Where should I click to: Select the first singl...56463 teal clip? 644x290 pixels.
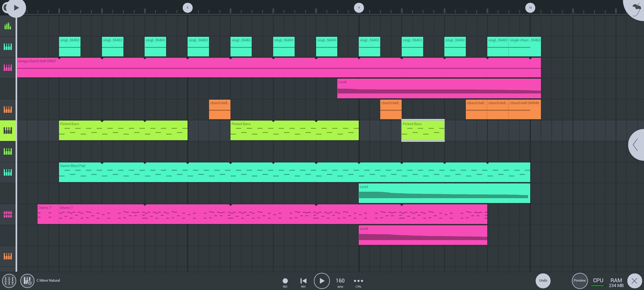[70, 47]
